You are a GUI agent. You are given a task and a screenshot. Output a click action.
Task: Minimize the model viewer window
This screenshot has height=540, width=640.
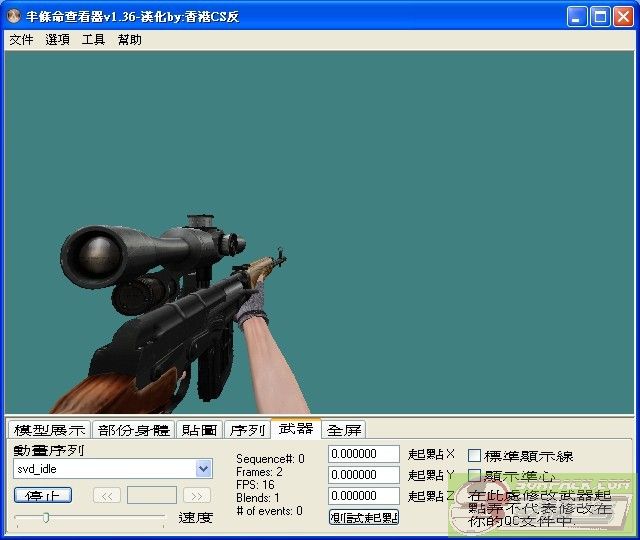coord(577,17)
